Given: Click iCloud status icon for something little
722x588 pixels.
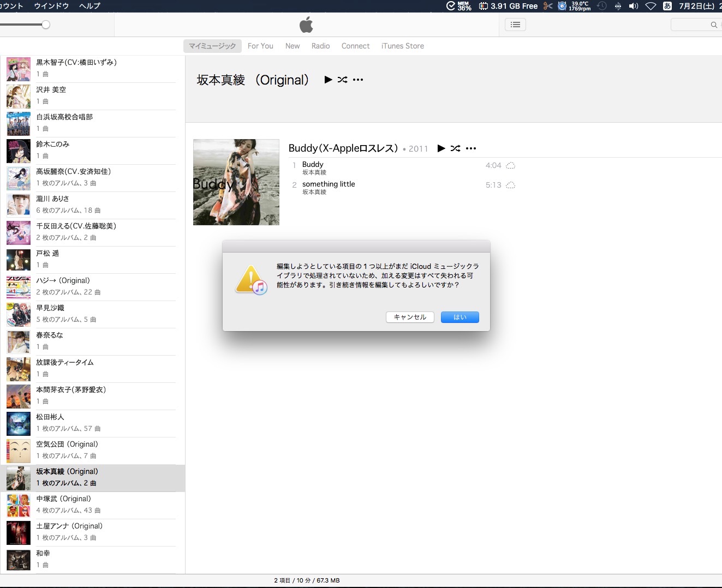Looking at the screenshot, I should (510, 185).
